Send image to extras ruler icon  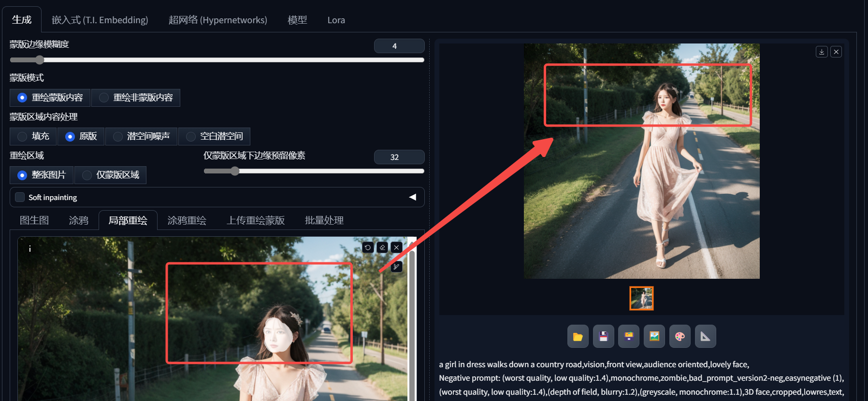pos(706,336)
